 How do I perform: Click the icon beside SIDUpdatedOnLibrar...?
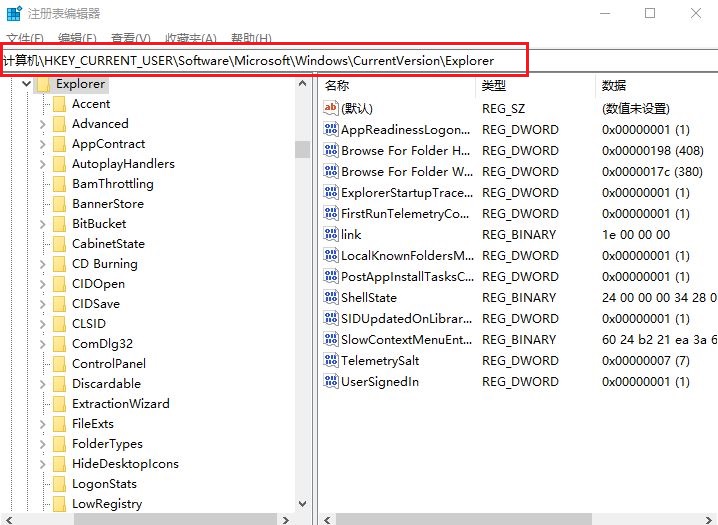pyautogui.click(x=331, y=318)
